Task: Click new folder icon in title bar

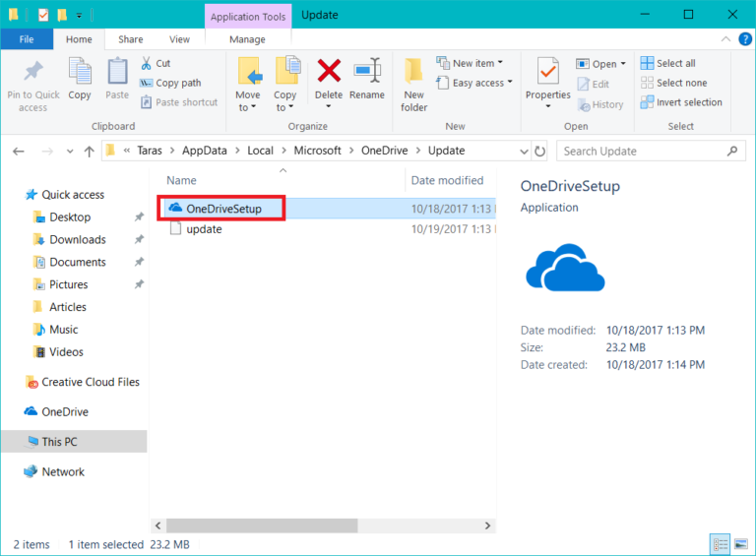Action: tap(62, 15)
